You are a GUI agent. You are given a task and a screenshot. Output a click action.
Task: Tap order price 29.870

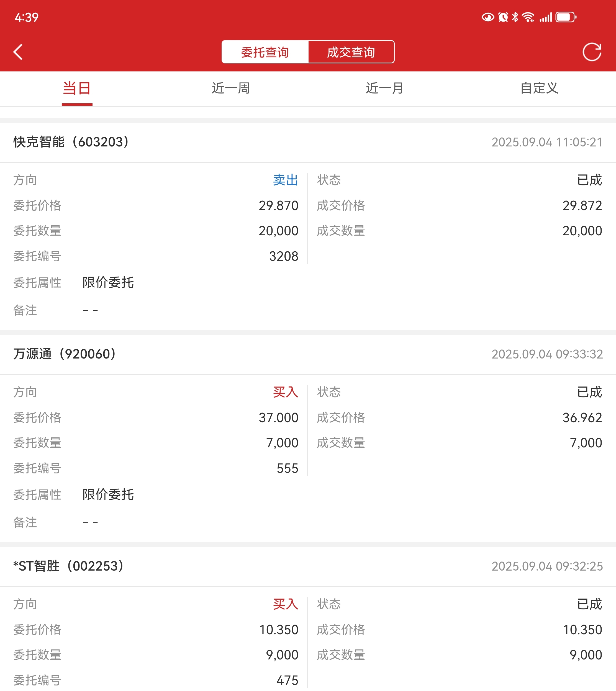point(279,206)
